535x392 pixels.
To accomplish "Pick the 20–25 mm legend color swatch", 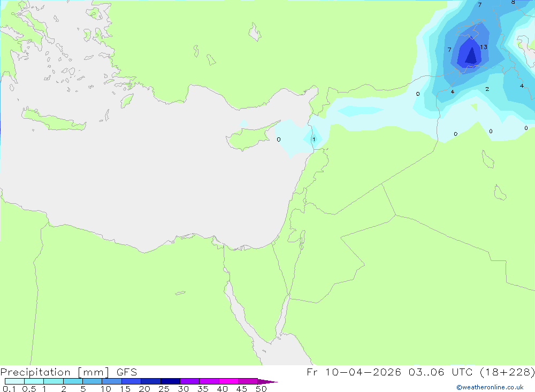I will [151, 381].
